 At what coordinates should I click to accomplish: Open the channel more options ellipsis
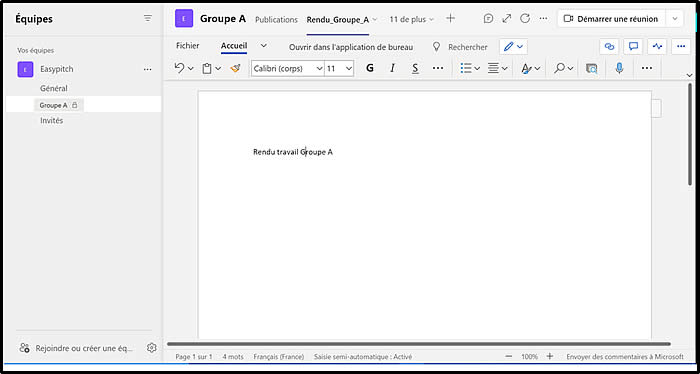(x=543, y=19)
